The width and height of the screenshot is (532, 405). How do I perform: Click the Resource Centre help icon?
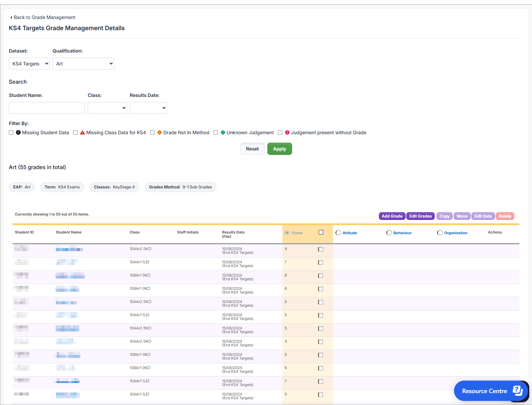[517, 391]
